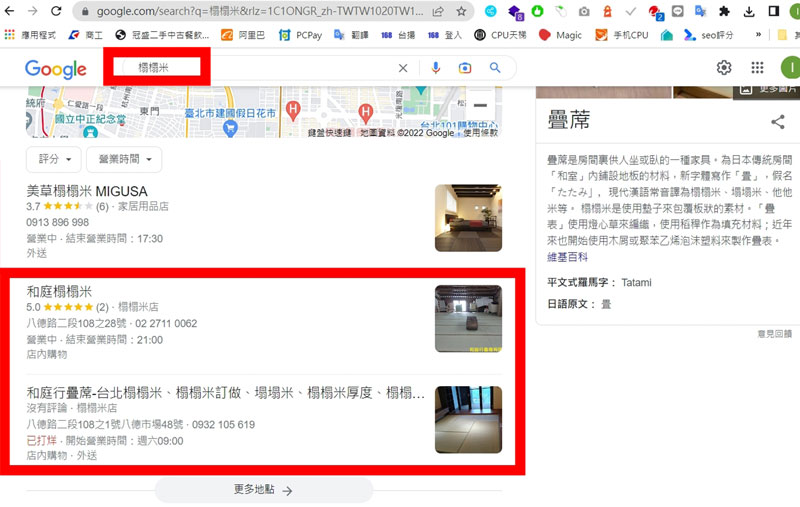This screenshot has height=507, width=800.
Task: Open Google settings gear
Action: click(x=723, y=67)
